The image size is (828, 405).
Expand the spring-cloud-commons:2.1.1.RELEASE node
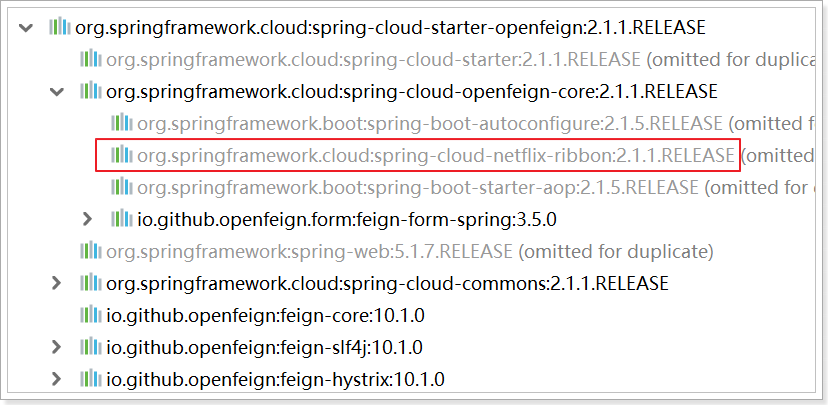[56, 284]
